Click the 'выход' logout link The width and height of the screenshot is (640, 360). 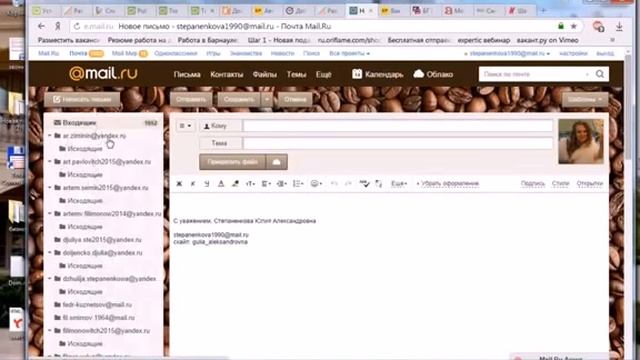(605, 53)
